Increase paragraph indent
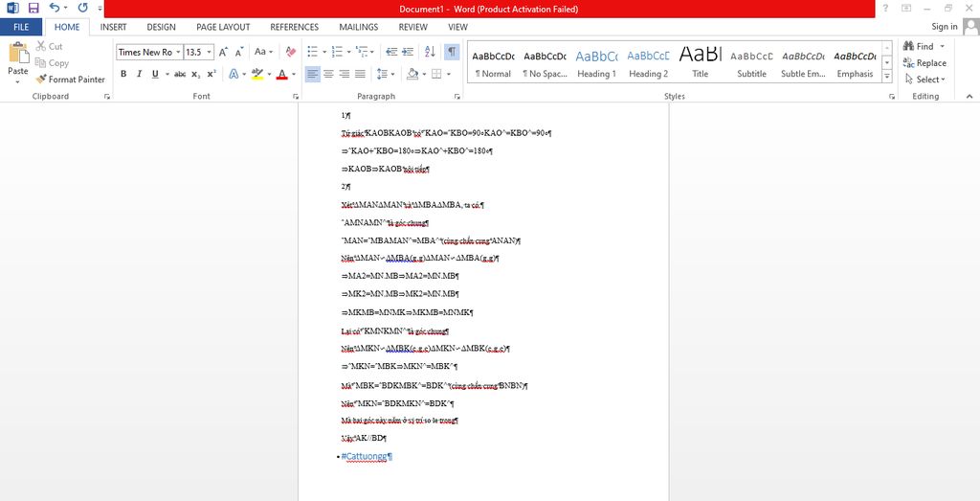This screenshot has height=501, width=980. 408,52
